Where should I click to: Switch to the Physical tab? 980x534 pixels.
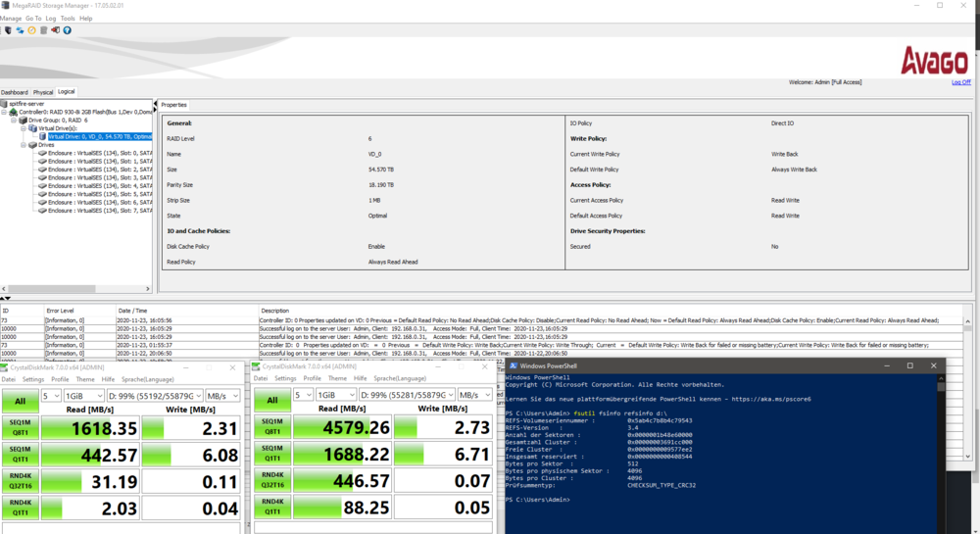[x=43, y=92]
